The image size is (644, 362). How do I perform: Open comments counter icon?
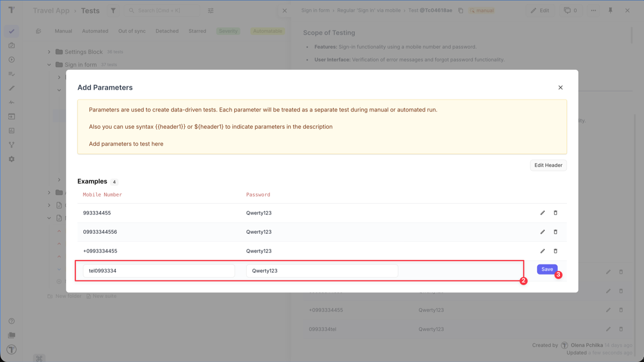pos(570,11)
